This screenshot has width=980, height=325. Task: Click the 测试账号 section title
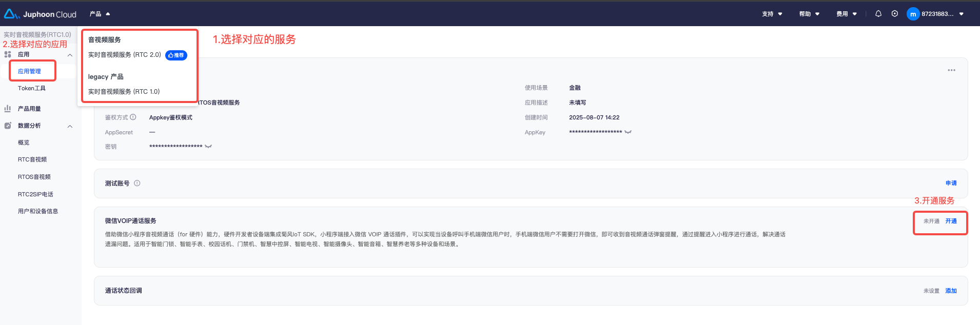tap(117, 183)
